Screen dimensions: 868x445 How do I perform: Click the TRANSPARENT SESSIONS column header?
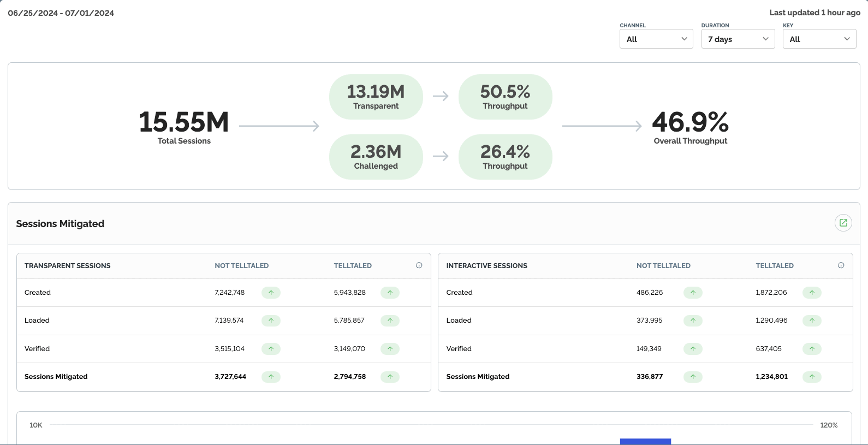(x=68, y=266)
